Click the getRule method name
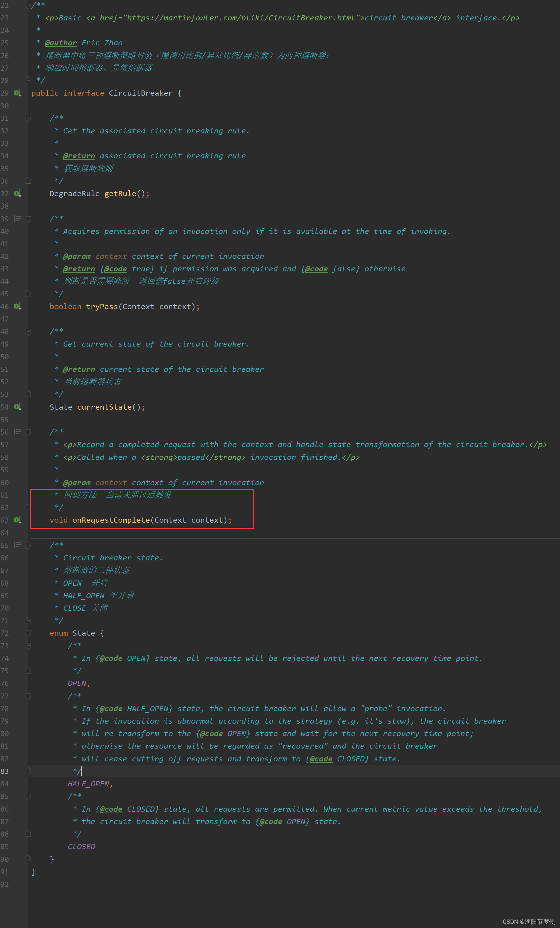Viewport: 560px width, 928px height. click(x=120, y=193)
